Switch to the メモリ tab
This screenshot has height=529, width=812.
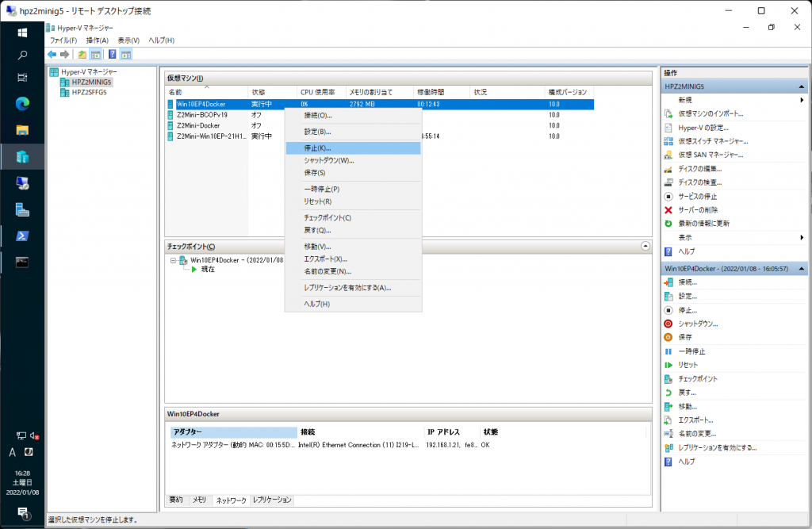[x=199, y=500]
